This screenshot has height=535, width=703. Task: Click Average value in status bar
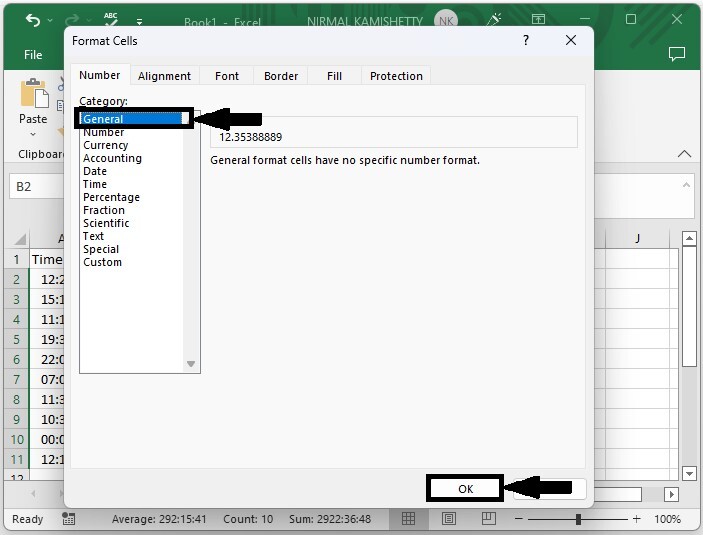[x=159, y=519]
